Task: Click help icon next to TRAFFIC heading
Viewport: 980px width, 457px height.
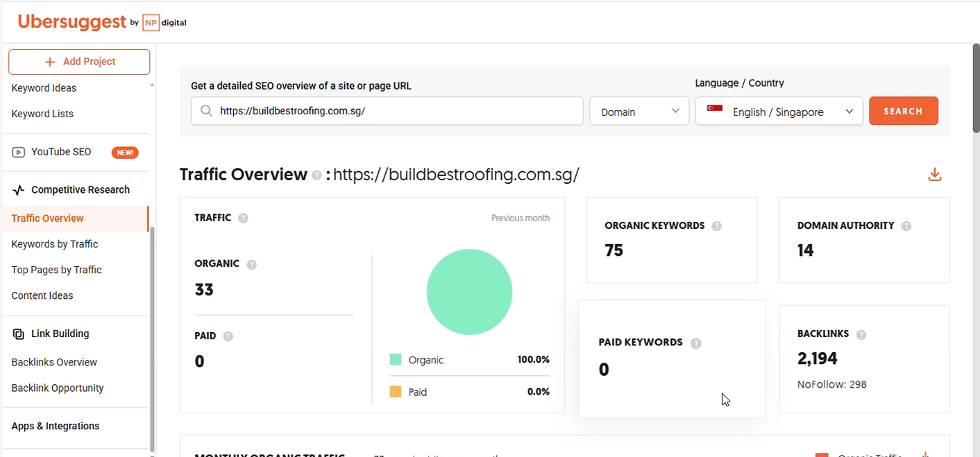Action: pos(243,218)
